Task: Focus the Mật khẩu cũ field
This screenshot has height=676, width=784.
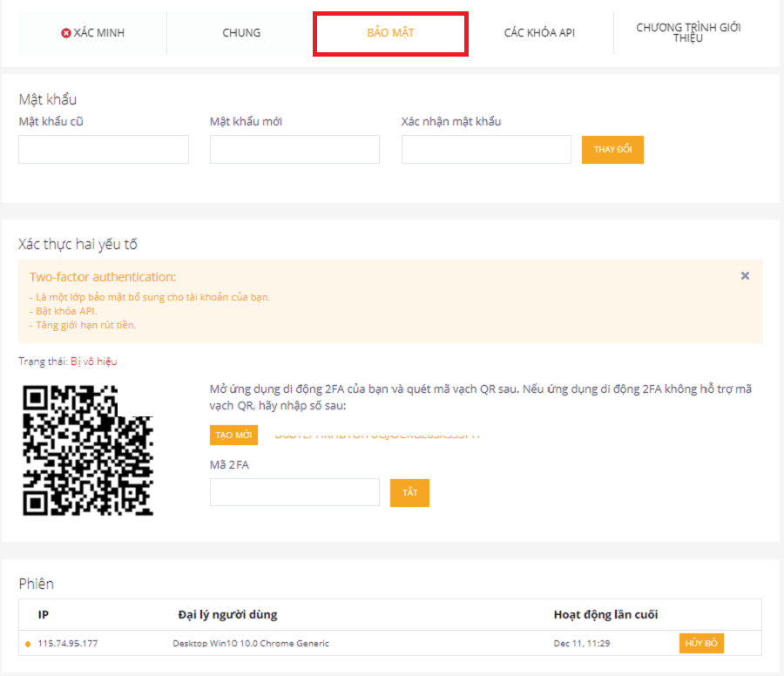Action: 104,149
